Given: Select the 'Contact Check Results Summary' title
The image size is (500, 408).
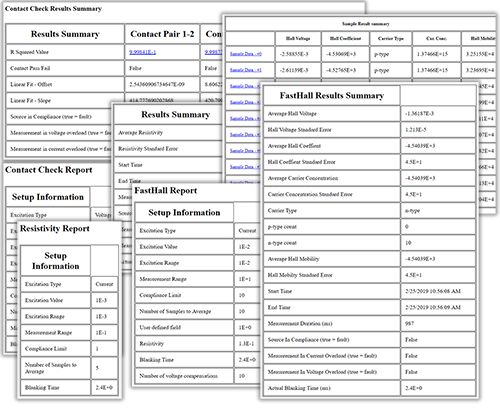Looking at the screenshot, I should click(53, 9).
